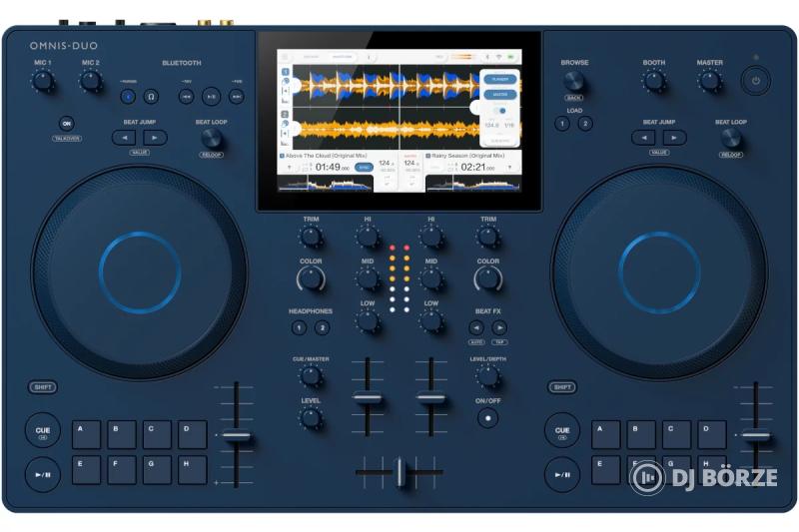Image resolution: width=799 pixels, height=532 pixels.
Task: Toggle Headphones cue button 2
Action: click(322, 327)
